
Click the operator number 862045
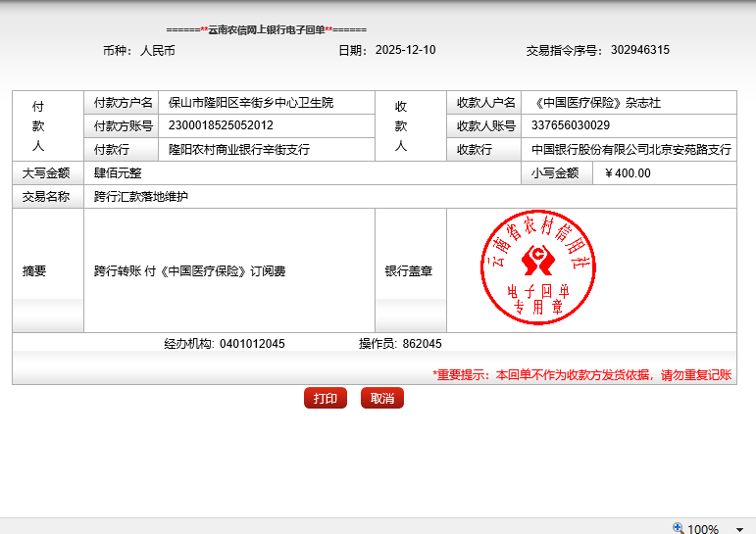click(x=422, y=344)
